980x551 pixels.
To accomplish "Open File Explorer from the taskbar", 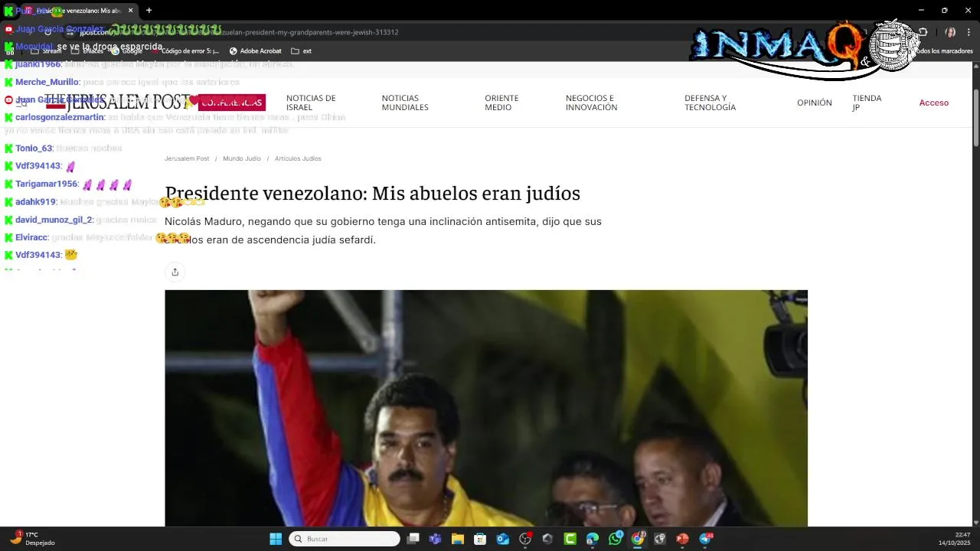I will tap(458, 539).
